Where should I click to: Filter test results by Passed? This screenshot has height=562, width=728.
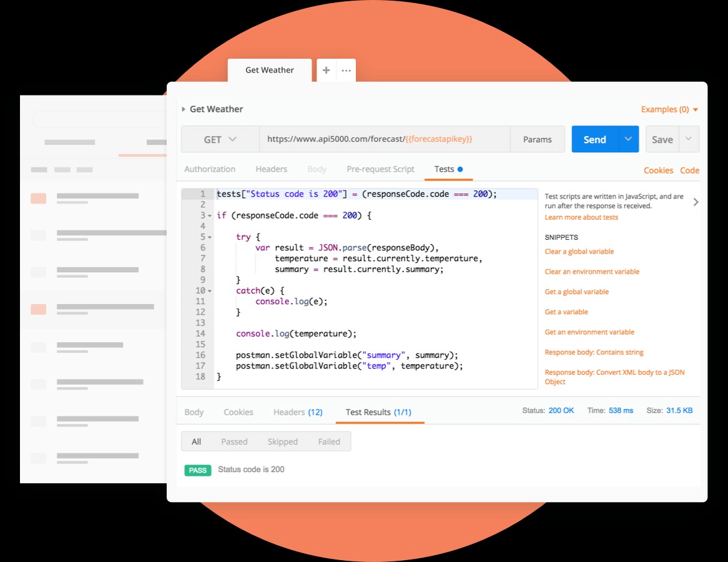pyautogui.click(x=234, y=441)
